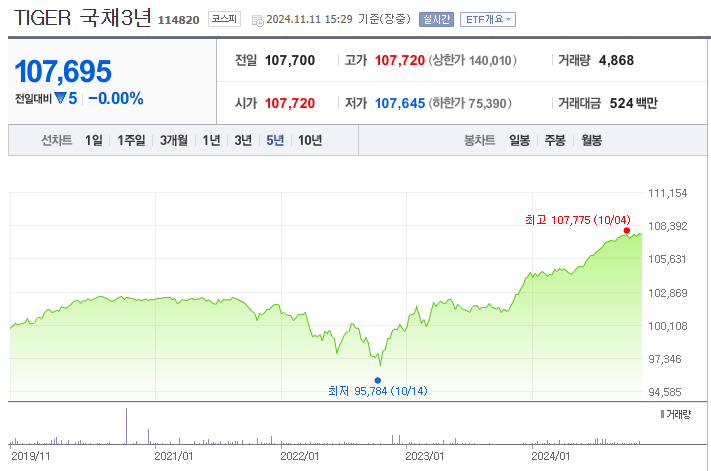Click the purple 거래량 legend marker
Screen dimensions: 711x471
pos(662,414)
